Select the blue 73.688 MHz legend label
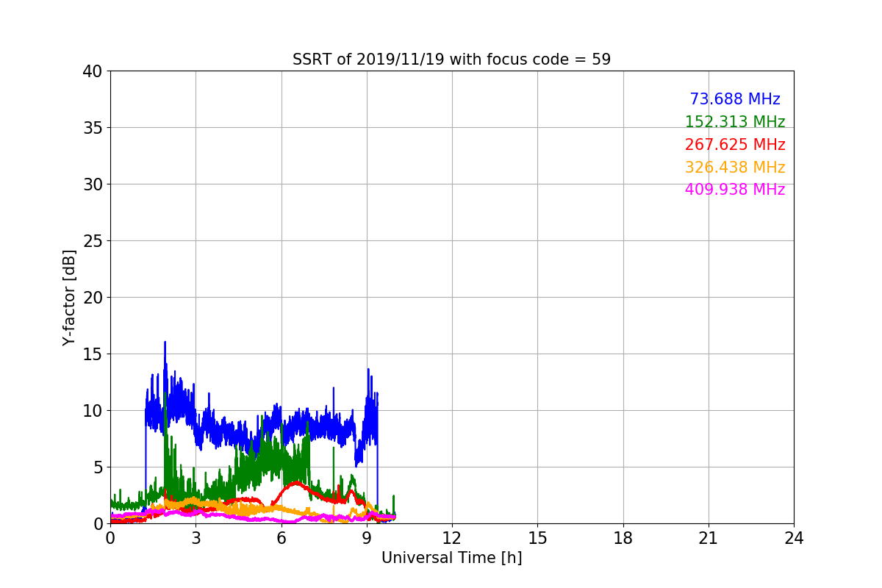The height and width of the screenshot is (588, 882). (x=735, y=99)
